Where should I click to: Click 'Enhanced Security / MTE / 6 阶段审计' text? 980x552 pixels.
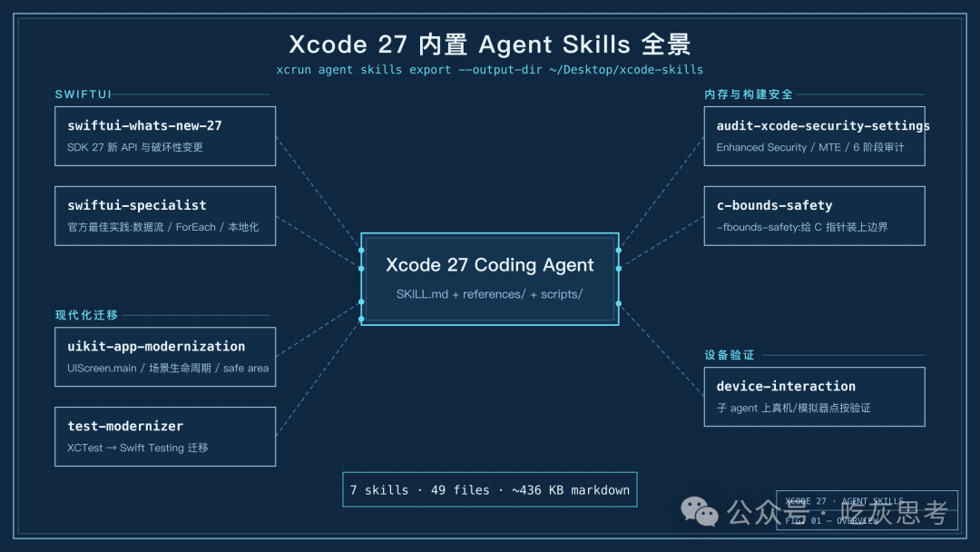810,148
